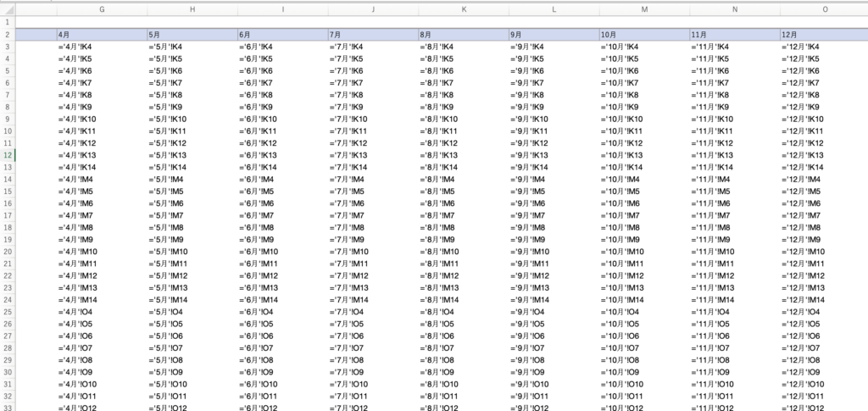Select row 2 via its row number

[x=8, y=35]
